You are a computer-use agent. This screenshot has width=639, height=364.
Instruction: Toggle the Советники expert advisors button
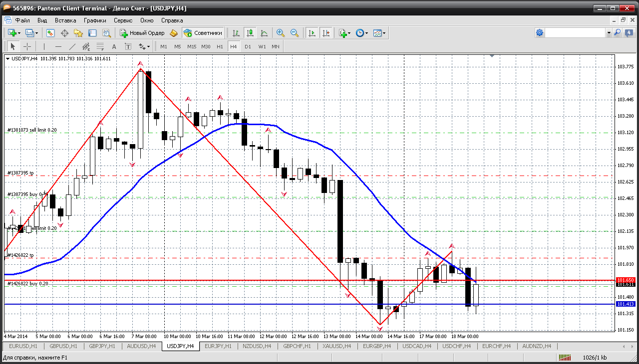[x=203, y=33]
